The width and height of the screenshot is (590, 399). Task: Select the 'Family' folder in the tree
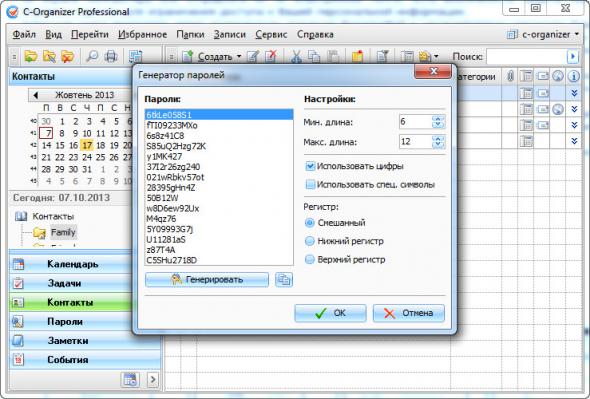pos(63,232)
